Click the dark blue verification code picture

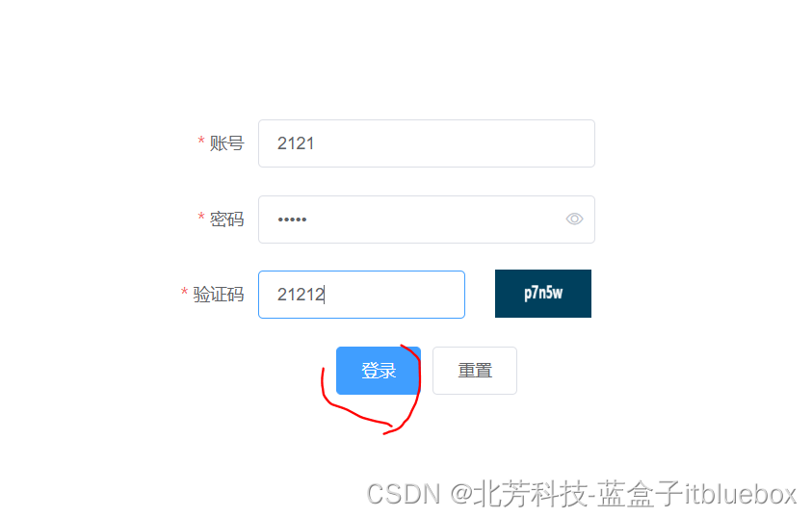(x=542, y=294)
